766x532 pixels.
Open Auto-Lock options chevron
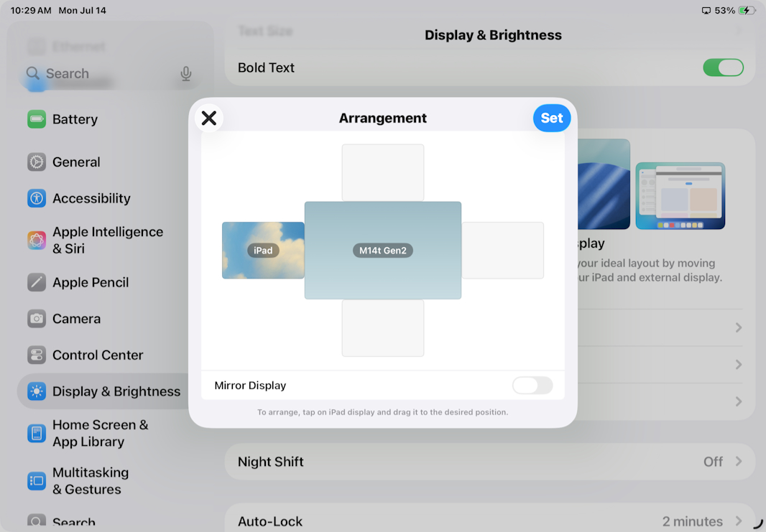click(x=738, y=521)
